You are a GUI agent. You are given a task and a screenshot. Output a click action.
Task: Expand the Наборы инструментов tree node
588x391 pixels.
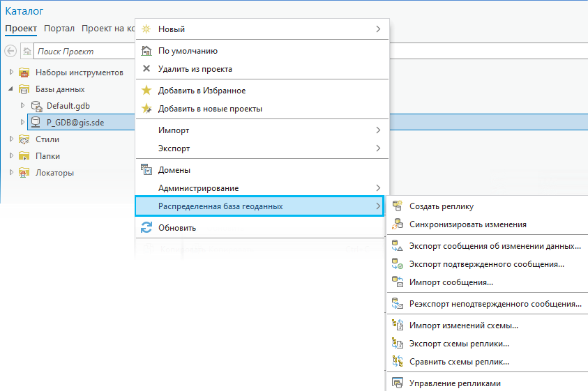(x=11, y=72)
